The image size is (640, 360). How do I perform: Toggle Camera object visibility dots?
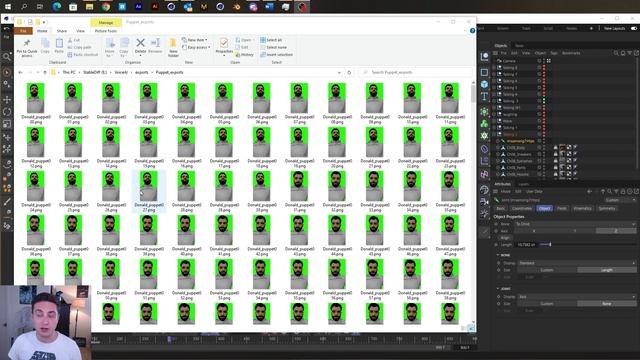tap(544, 61)
